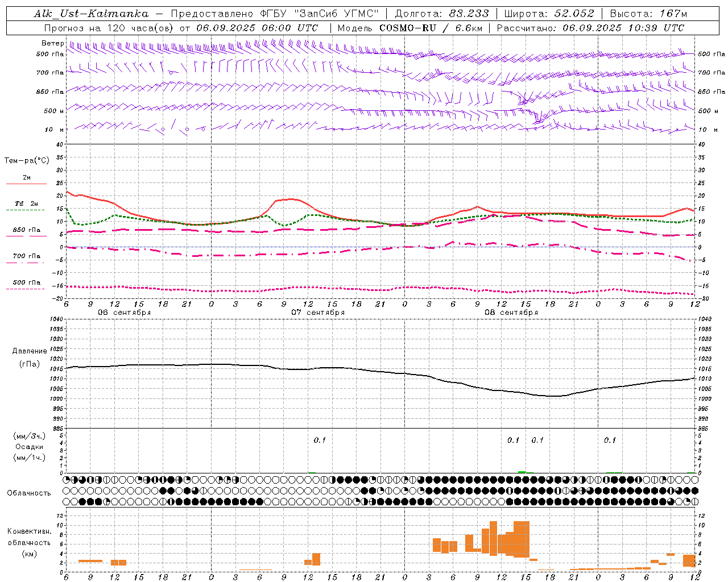The image size is (728, 582).
Task: Click the 'Облачность' cloudiness label
Action: 29,493
